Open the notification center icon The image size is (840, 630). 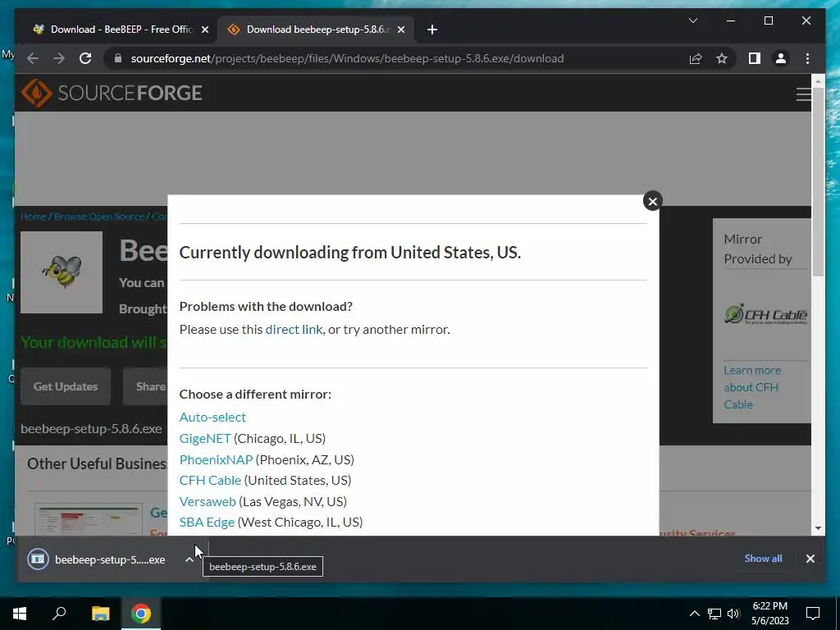tap(813, 614)
